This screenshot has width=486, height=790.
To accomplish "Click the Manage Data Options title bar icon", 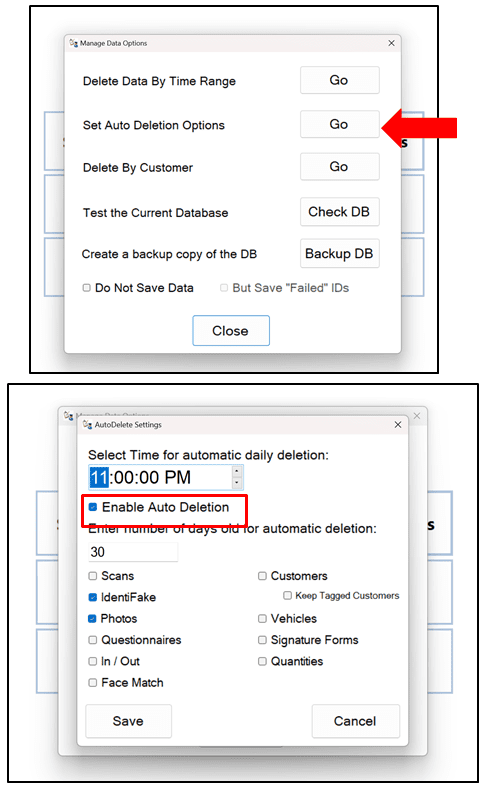I will 74,43.
